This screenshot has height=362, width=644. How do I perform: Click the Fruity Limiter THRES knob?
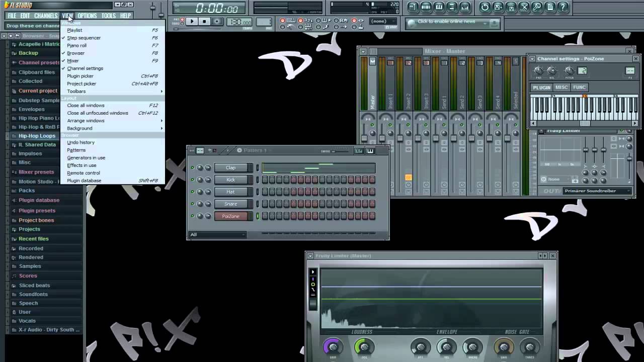coord(529,347)
